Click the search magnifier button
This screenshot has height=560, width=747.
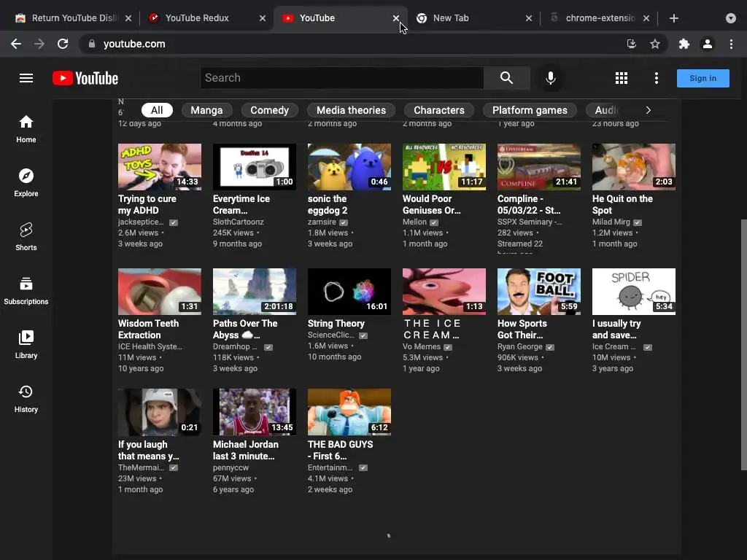[506, 78]
